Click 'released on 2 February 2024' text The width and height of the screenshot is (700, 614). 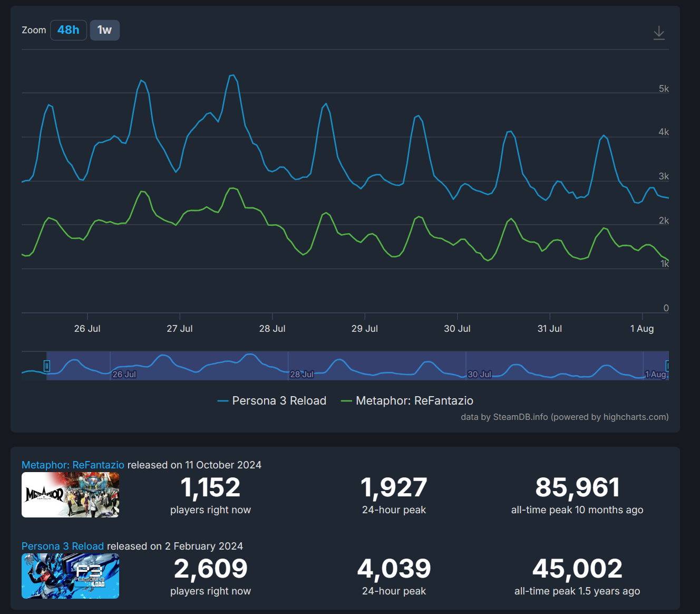(175, 546)
